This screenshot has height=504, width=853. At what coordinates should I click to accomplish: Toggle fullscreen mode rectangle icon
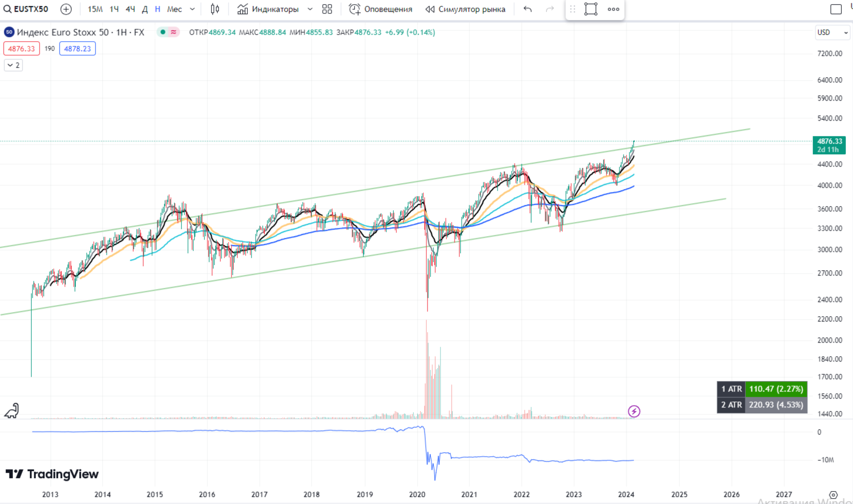pos(591,9)
